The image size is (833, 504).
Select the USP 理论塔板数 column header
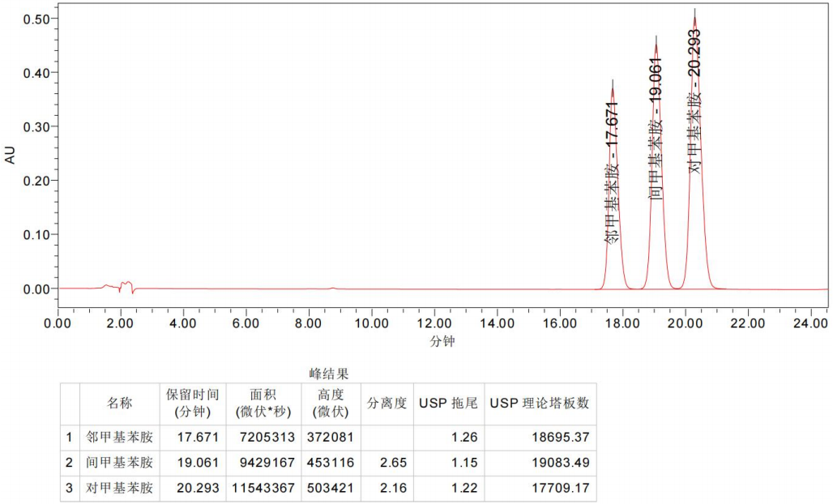point(540,404)
